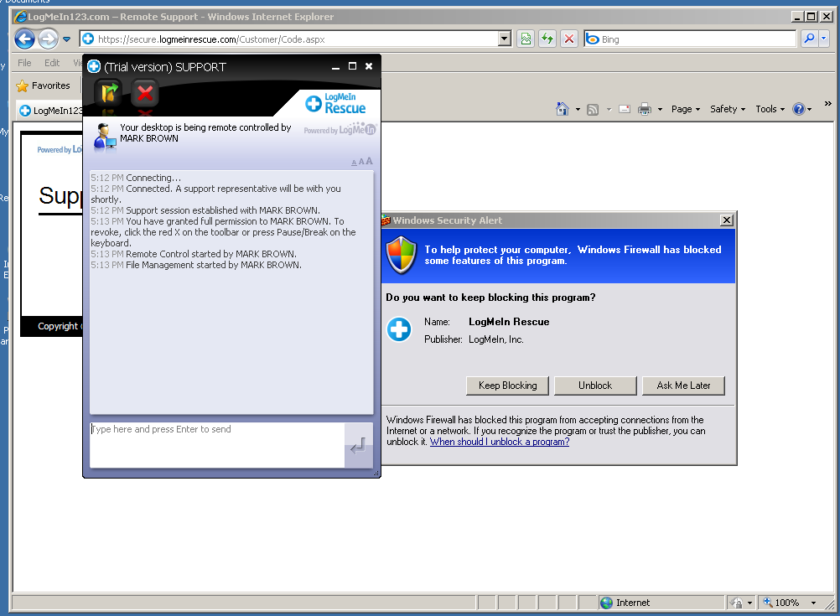840x616 pixels.
Task: Open the File menu
Action: [x=24, y=63]
